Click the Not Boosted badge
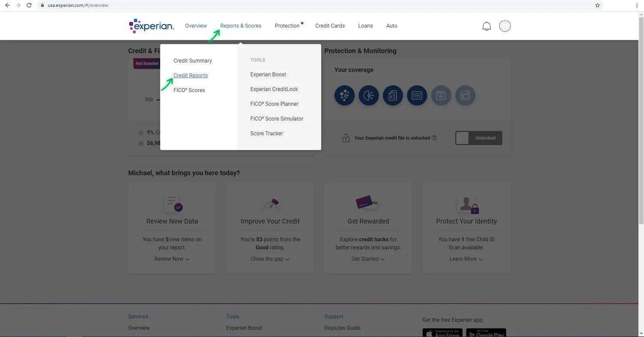 (x=147, y=64)
